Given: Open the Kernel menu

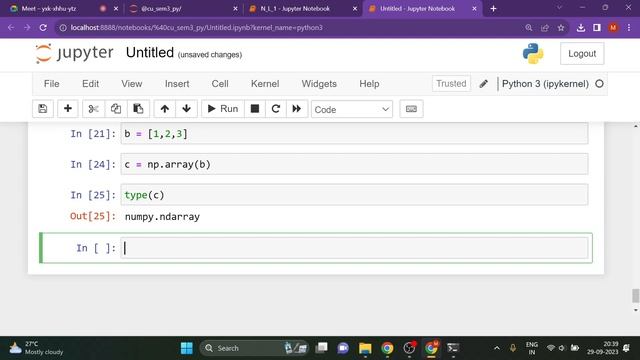Looking at the screenshot, I should tap(265, 84).
